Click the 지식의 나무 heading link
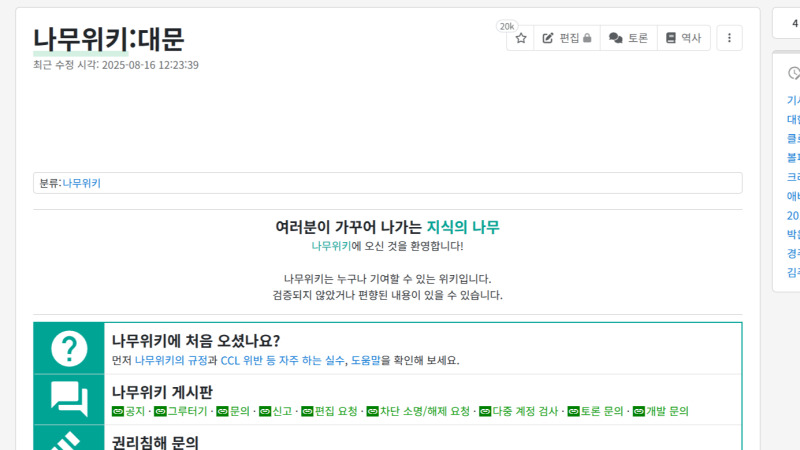Screen dimensions: 800x450 (463, 227)
